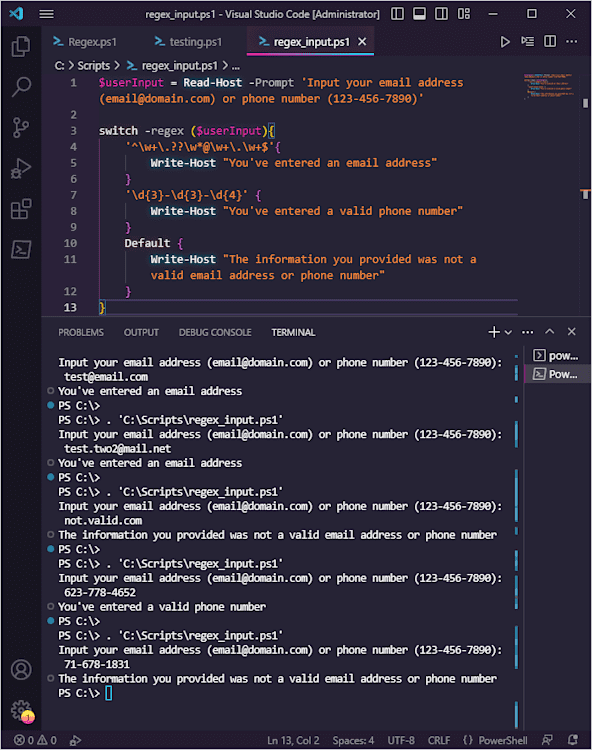Click the Spaces: 4 indentation status item

point(353,740)
